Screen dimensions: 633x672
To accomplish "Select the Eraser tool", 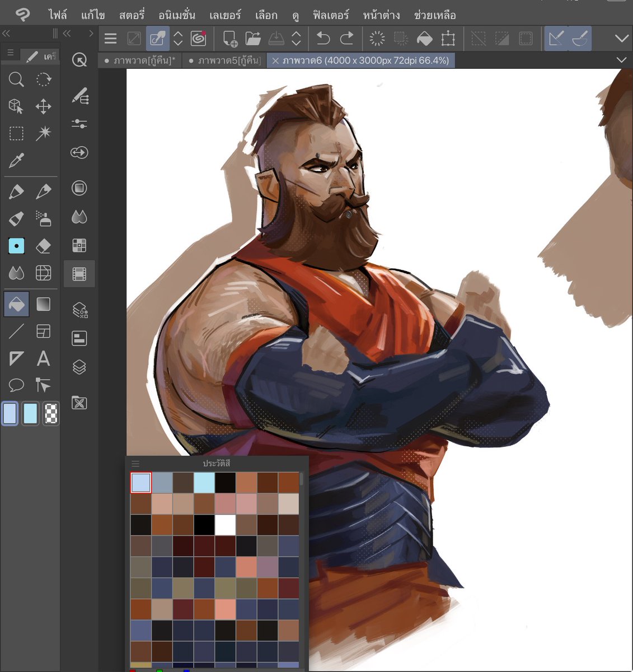I will tap(44, 246).
